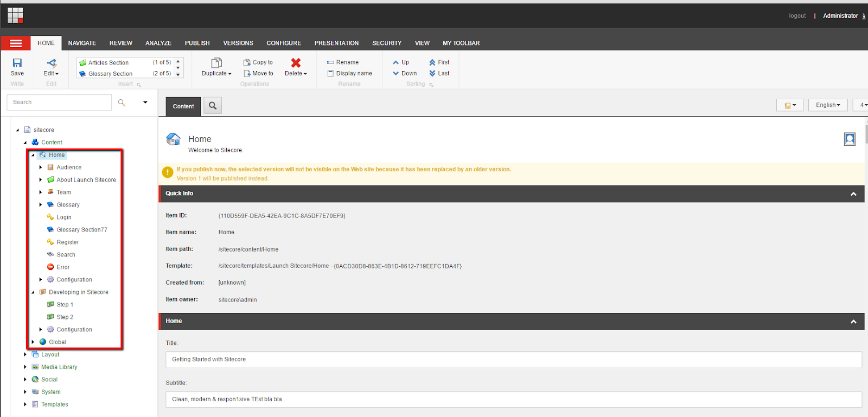
Task: Select the Content editor tab
Action: pyautogui.click(x=183, y=106)
